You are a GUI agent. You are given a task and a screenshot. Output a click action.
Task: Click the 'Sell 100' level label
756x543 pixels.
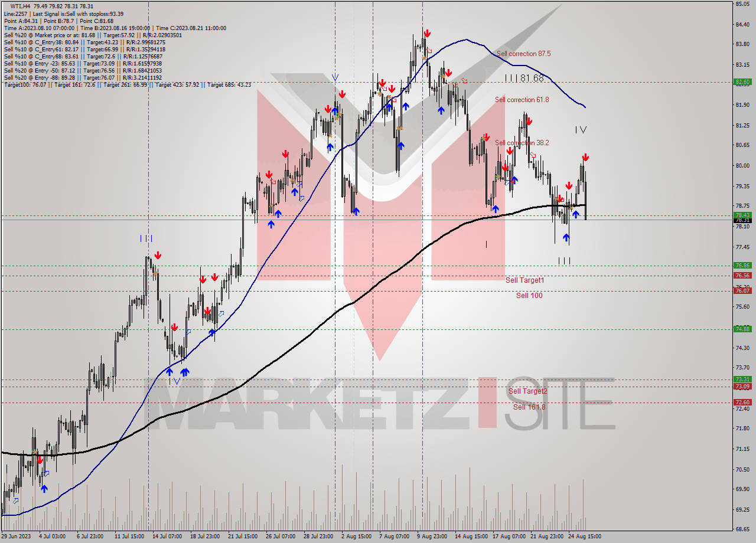[529, 296]
